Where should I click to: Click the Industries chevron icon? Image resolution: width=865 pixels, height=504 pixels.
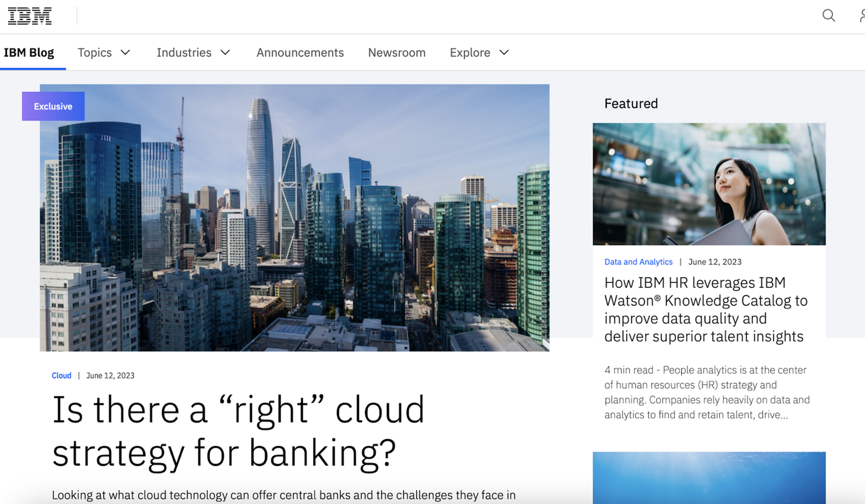pos(226,53)
